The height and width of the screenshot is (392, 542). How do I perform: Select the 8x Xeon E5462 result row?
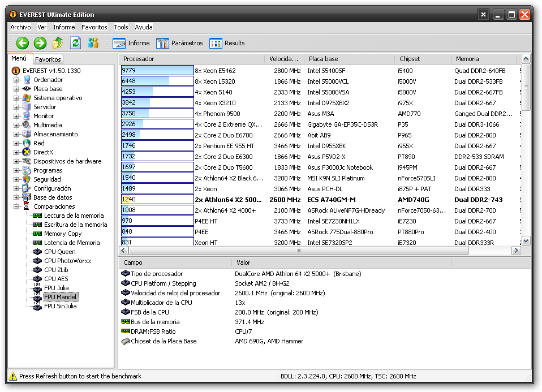[215, 71]
